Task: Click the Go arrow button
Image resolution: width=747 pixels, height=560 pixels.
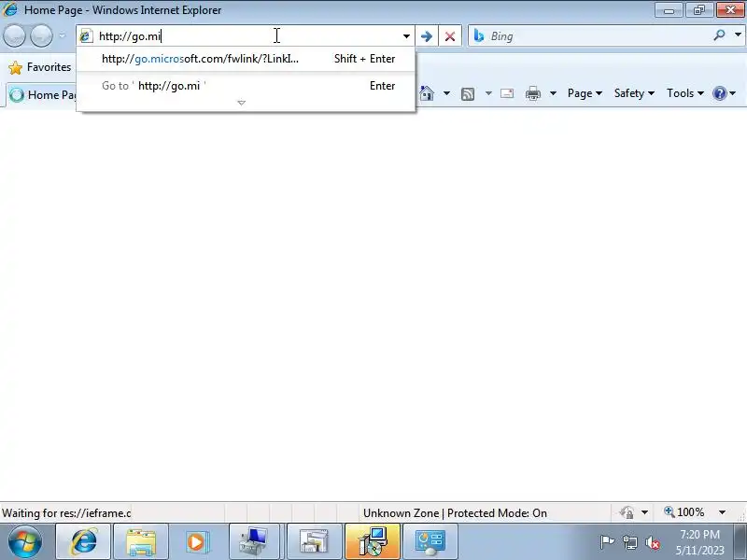Action: tap(427, 36)
